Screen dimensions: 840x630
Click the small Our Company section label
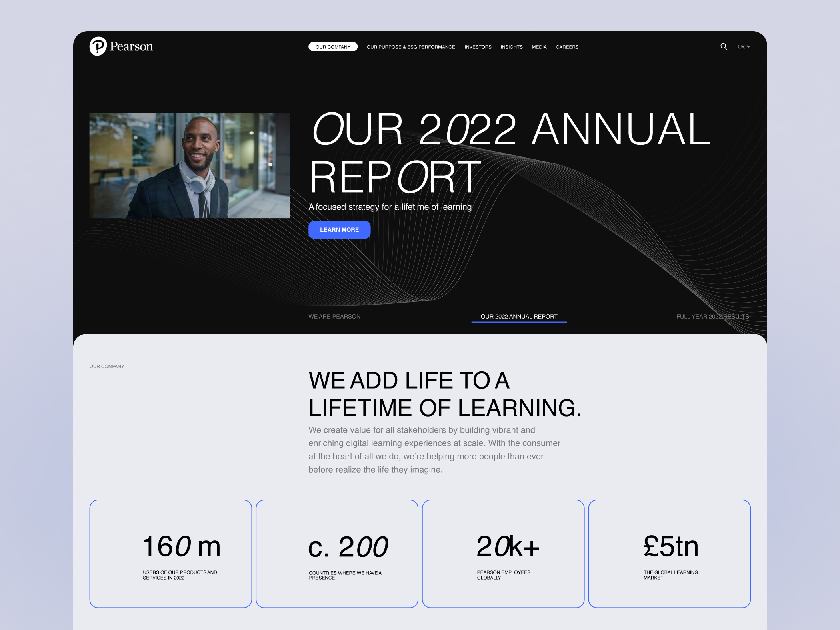click(x=107, y=367)
